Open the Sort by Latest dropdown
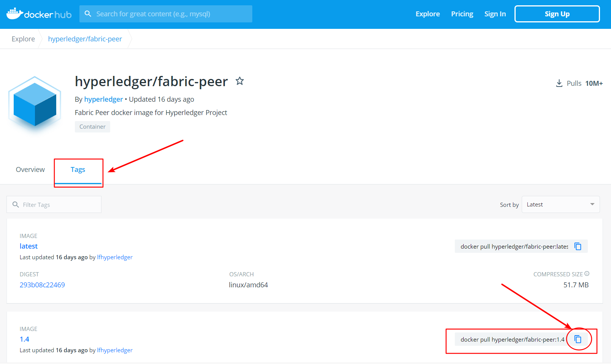The height and width of the screenshot is (364, 611). [560, 205]
